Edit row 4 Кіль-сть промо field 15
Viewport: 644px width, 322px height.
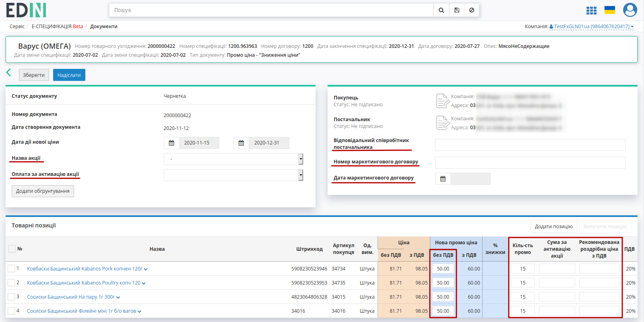point(523,311)
